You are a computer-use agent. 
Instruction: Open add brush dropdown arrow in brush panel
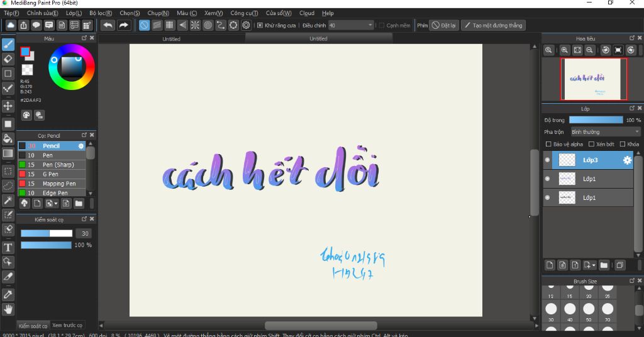56,204
